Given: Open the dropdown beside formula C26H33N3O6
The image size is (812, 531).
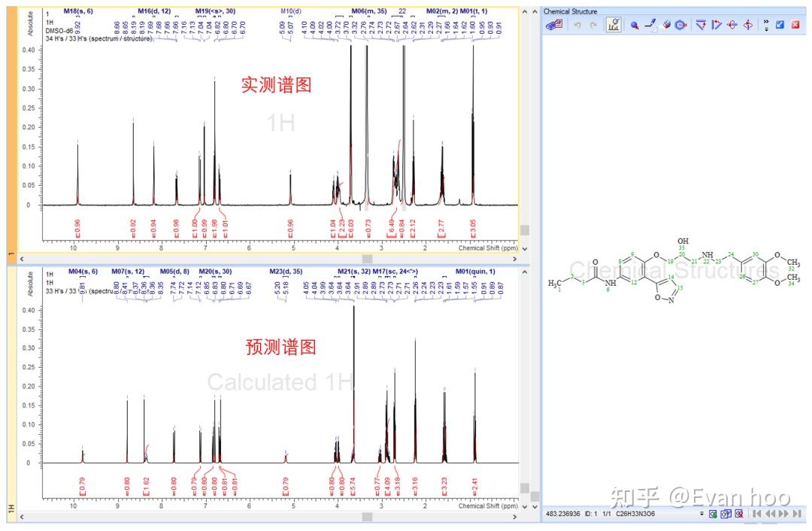Looking at the screenshot, I should click(701, 516).
